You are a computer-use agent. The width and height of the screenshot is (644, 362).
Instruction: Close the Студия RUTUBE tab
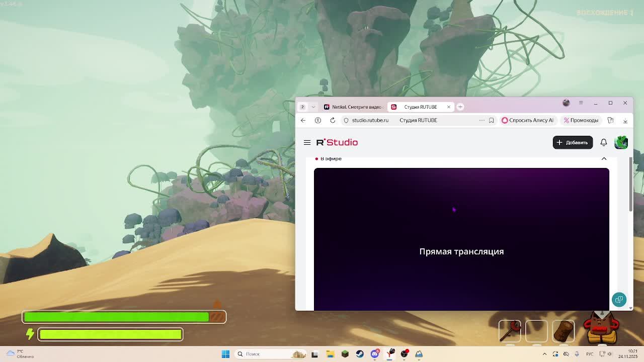(x=449, y=107)
